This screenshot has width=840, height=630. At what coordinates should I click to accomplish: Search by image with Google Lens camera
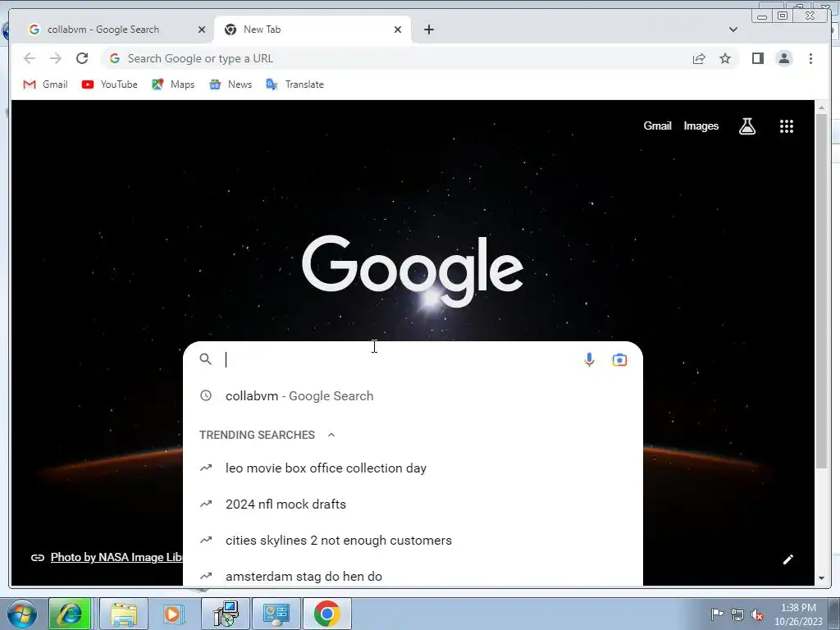pos(619,359)
